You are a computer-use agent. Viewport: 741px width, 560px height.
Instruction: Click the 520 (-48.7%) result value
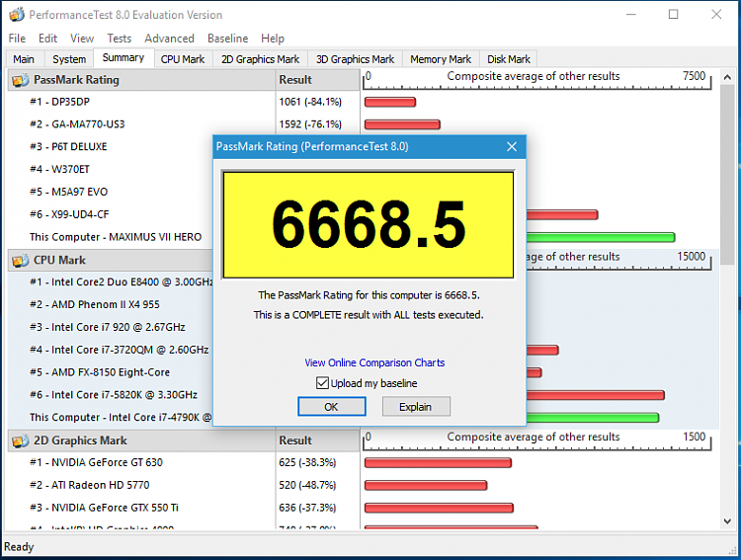(307, 485)
